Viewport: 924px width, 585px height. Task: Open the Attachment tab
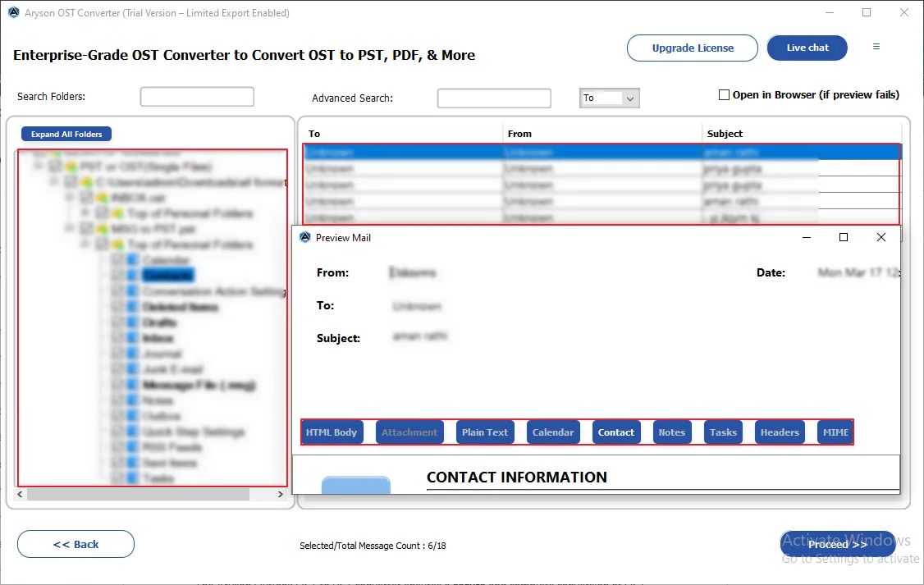(x=409, y=432)
